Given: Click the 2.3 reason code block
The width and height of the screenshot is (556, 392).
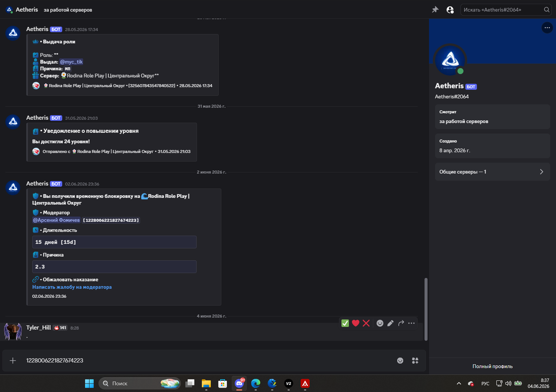Looking at the screenshot, I should tap(114, 267).
